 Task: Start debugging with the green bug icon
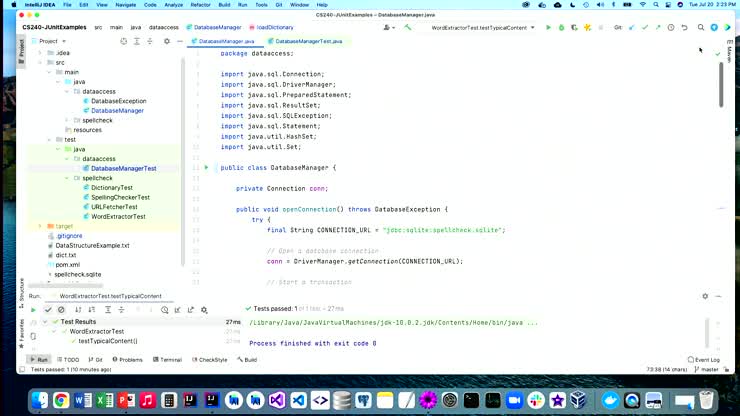561,28
